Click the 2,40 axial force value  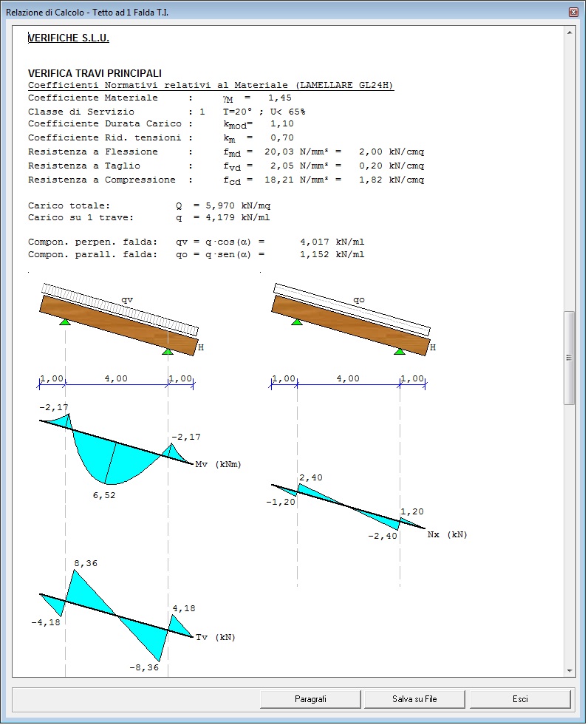click(x=311, y=477)
